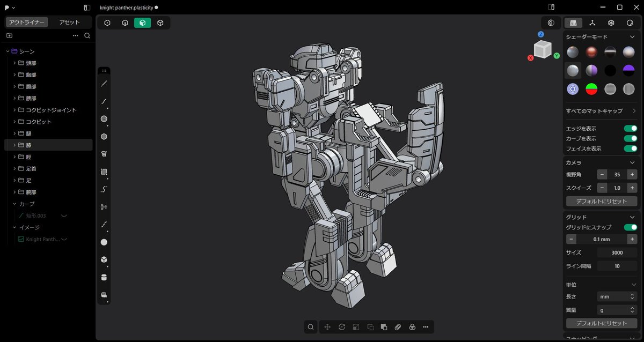
Task: Toggle フェイスを表示 switch
Action: (x=630, y=148)
